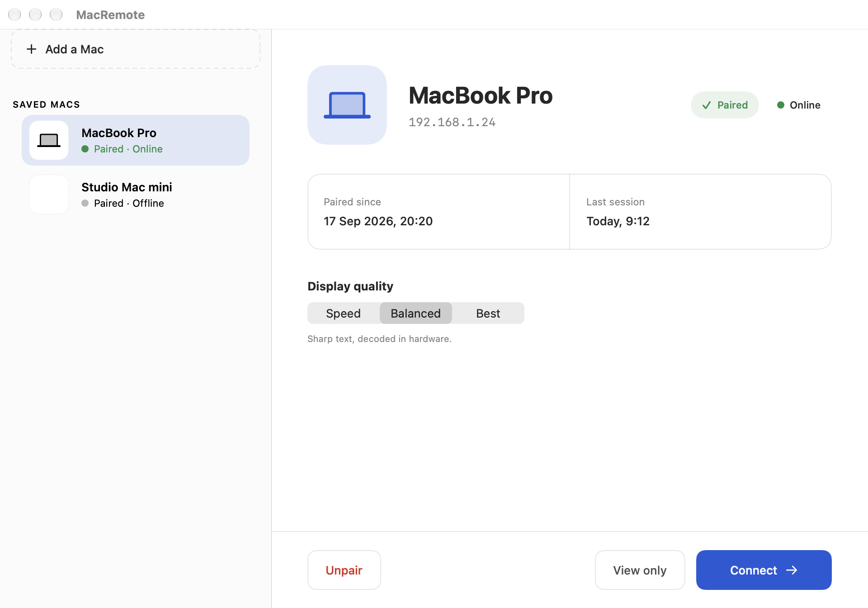This screenshot has width=868, height=608.
Task: Click the SAVED MACS section header
Action: (x=46, y=104)
